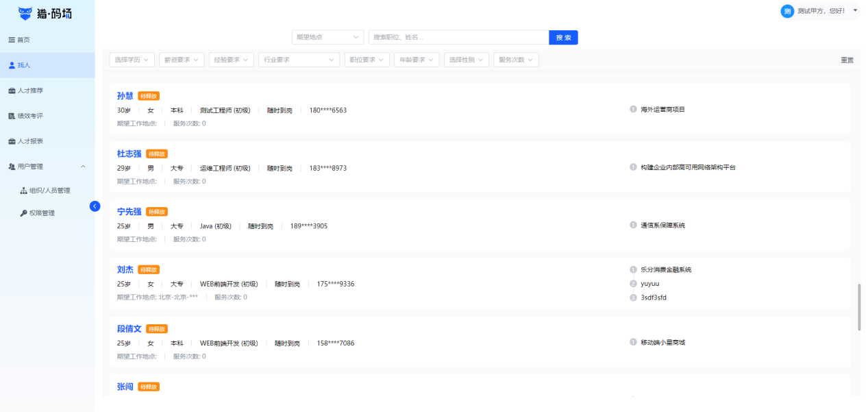Screen dimensions: 868x412
Task: Select 找人 in the sidebar menu
Action: (24, 65)
